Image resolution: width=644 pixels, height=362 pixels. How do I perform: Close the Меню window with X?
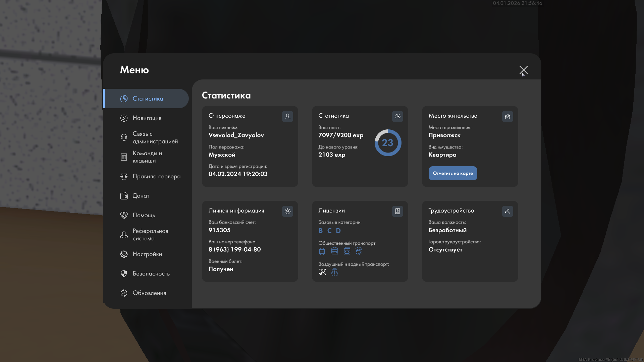coord(523,70)
